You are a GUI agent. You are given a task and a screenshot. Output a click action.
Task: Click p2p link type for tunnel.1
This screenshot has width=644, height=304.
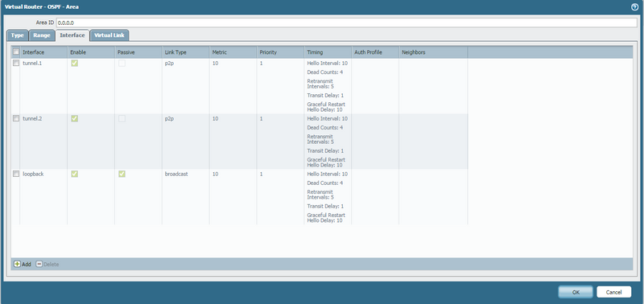(169, 64)
